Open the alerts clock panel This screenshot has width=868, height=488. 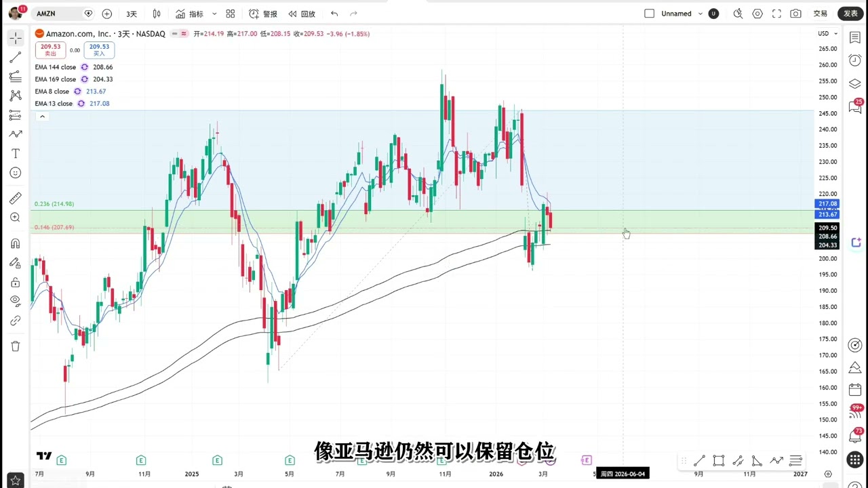coord(855,60)
